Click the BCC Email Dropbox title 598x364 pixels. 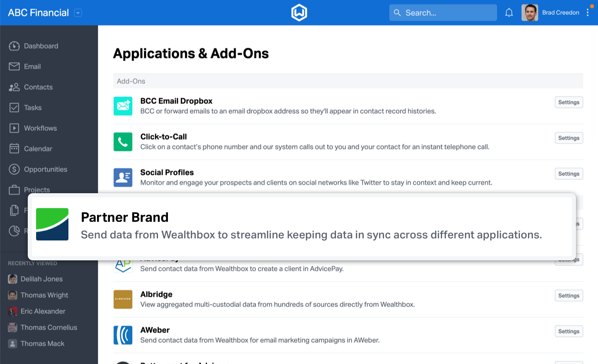pos(176,101)
